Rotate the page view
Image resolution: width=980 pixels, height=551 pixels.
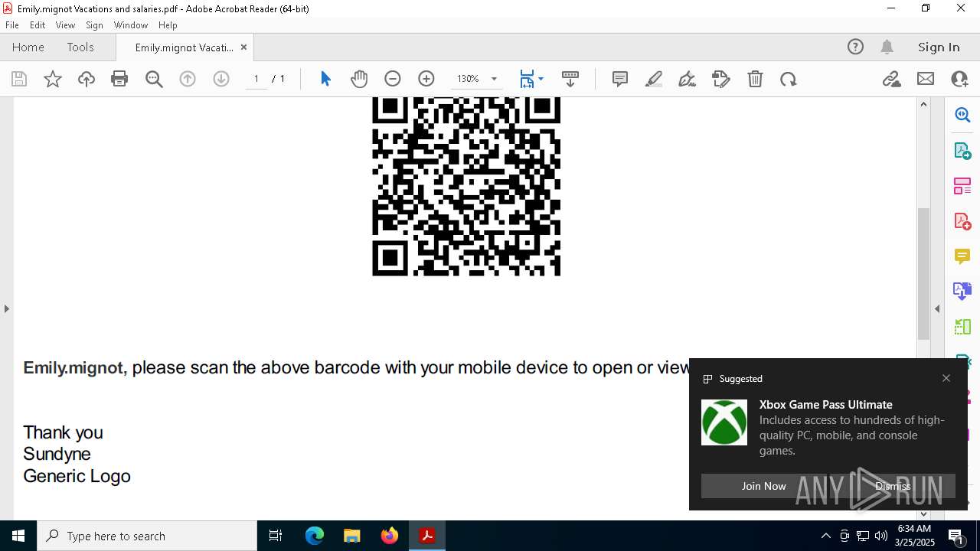point(789,79)
